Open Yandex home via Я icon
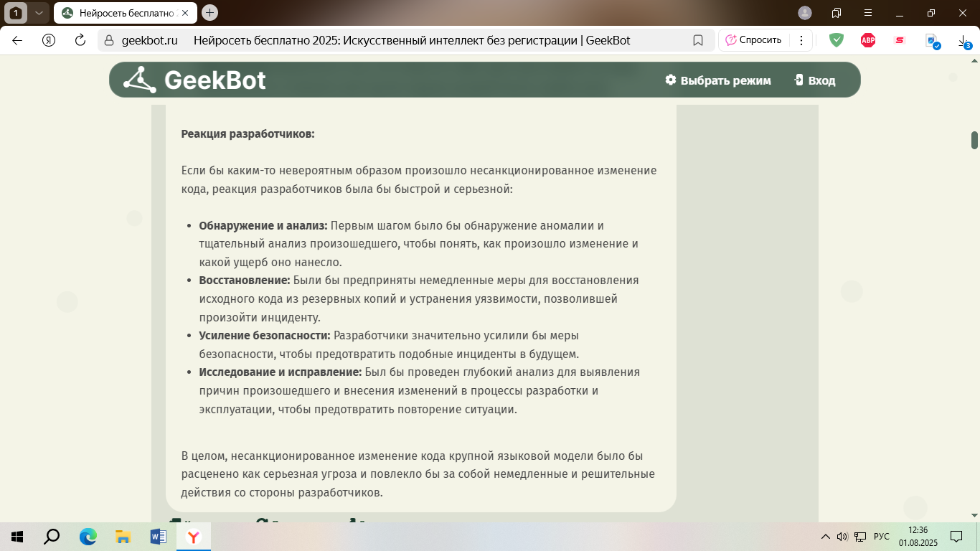 [x=49, y=40]
